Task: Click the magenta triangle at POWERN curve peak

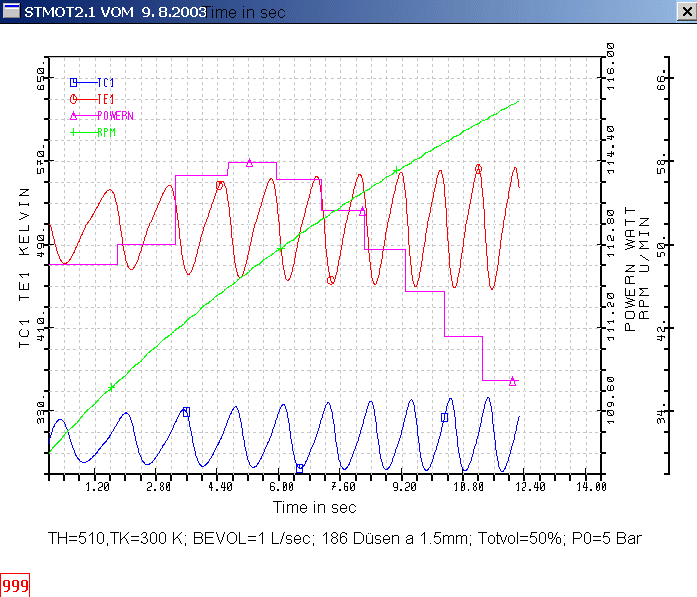Action: pyautogui.click(x=249, y=162)
